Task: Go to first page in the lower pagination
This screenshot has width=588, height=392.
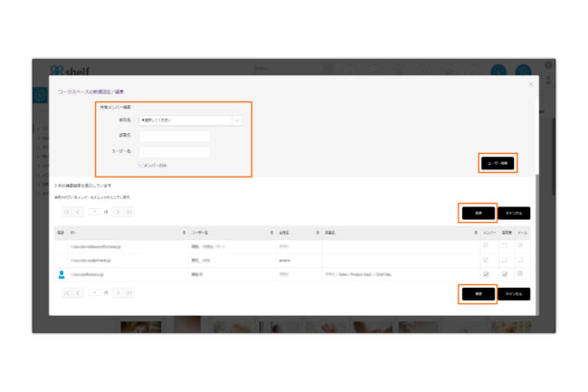Action: click(x=67, y=293)
